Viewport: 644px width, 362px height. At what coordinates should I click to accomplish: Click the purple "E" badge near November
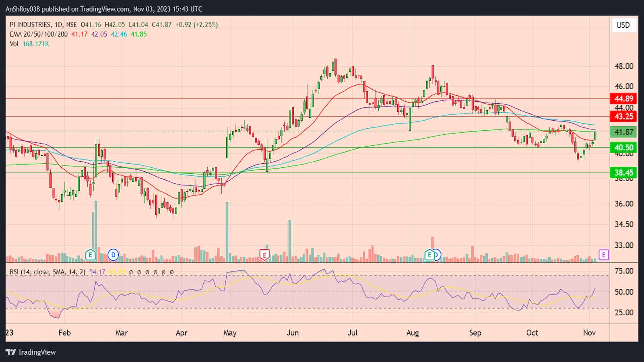pos(603,255)
